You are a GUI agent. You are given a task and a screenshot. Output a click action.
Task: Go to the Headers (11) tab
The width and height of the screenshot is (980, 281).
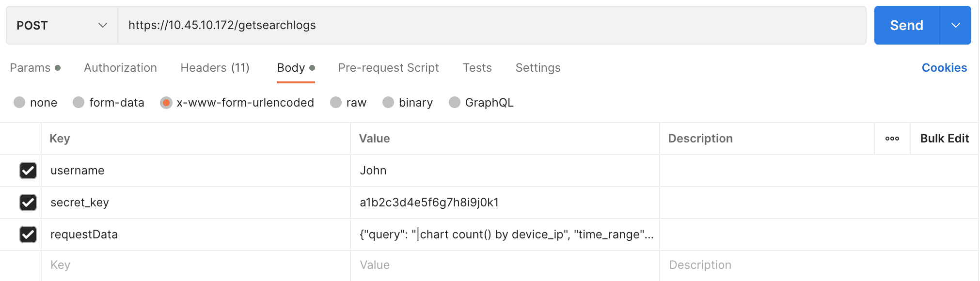[x=215, y=68]
